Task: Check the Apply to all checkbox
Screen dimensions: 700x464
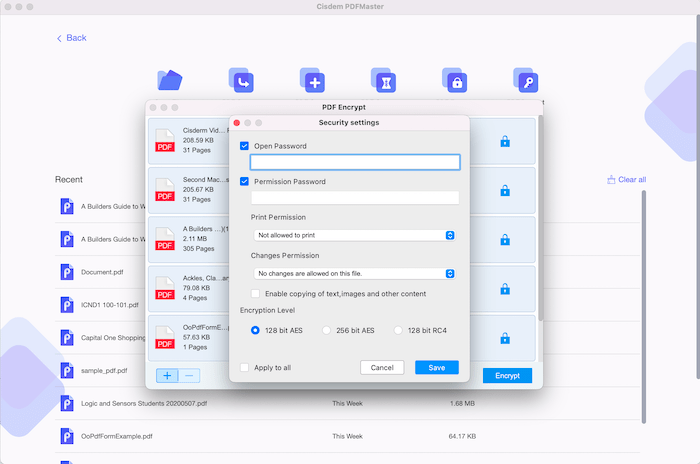Action: click(x=244, y=368)
